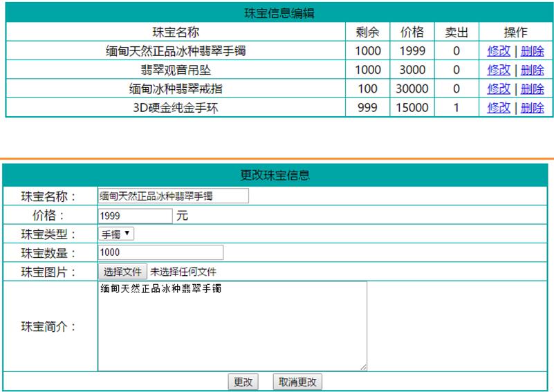Click the 更改 submit button
The image size is (554, 392).
(243, 382)
